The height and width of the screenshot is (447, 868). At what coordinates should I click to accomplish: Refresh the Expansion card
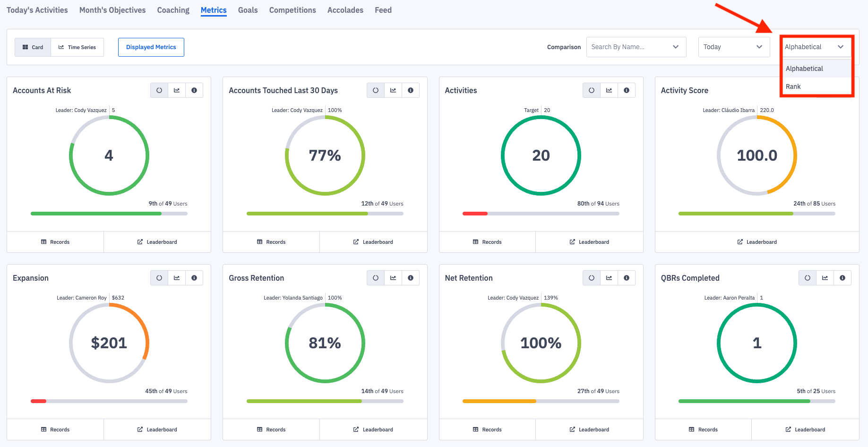(159, 278)
